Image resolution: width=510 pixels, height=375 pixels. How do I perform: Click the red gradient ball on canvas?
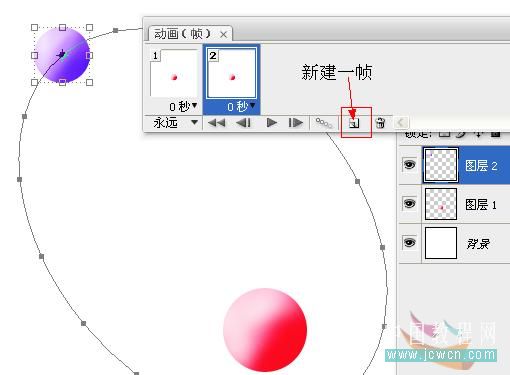point(265,330)
